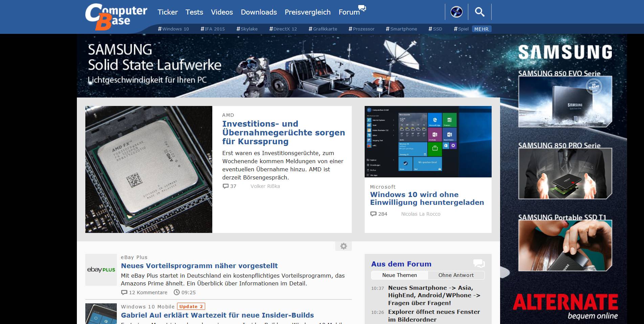Viewport: 644px width, 324px height.
Task: Select the #Grafikkarte tag
Action: [x=323, y=29]
